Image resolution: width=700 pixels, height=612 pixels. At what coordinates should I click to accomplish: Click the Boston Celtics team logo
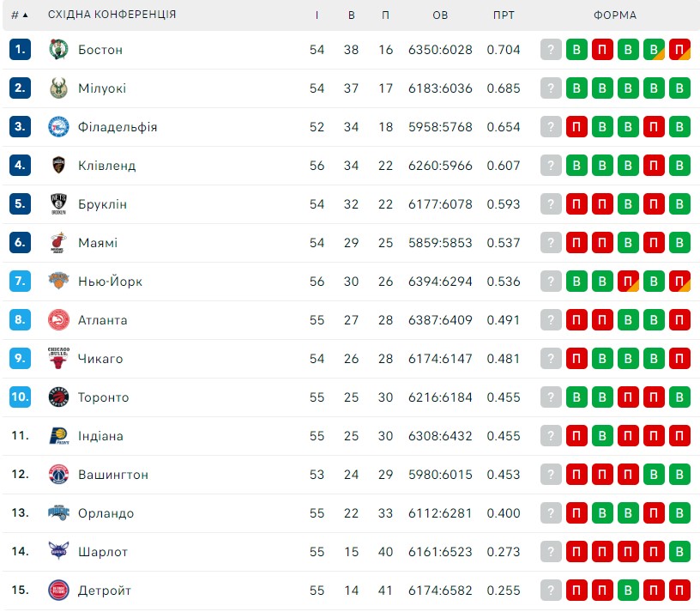[x=58, y=50]
